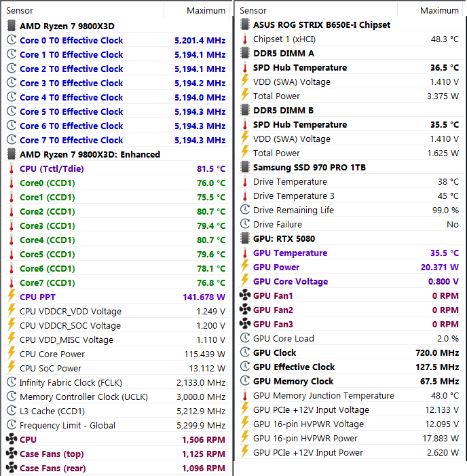Click fan icon beside Case Fans (top)
This screenshot has width=467, height=476.
pos(12,453)
